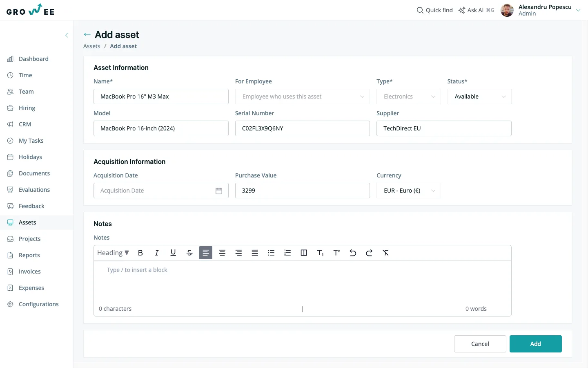Click the Purchase Value input field
Image resolution: width=588 pixels, height=368 pixels.
(x=303, y=191)
